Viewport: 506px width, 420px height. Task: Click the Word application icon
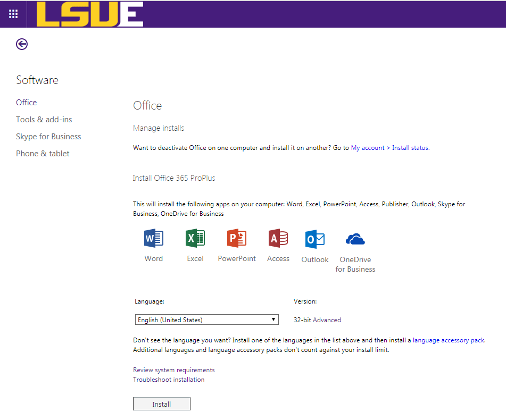click(154, 238)
